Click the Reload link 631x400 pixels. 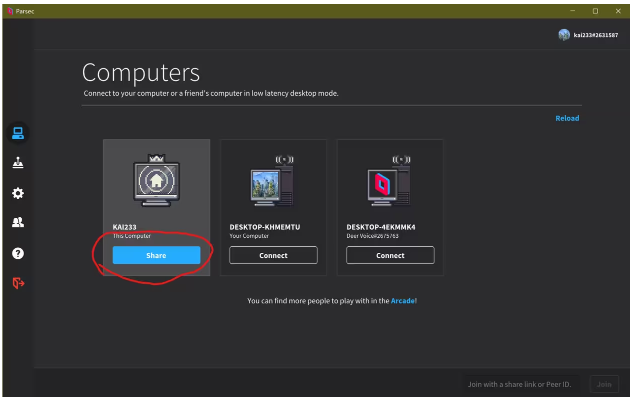[567, 118]
